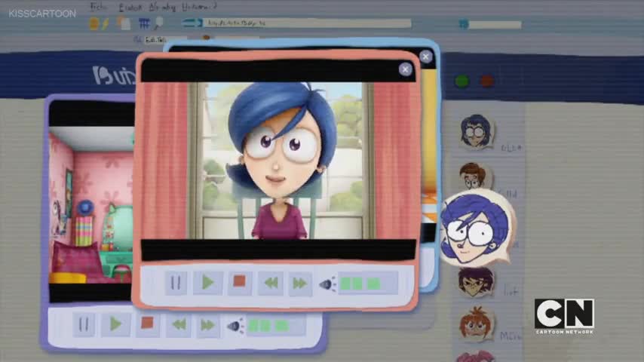Rewind the purple back window video
Viewport: 644px width, 362px height.
point(179,325)
